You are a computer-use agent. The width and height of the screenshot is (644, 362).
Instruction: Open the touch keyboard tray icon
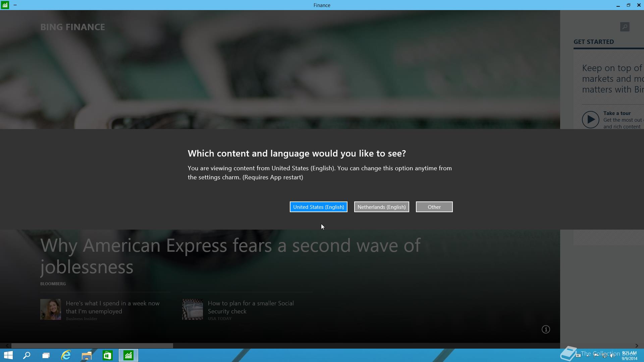point(578,356)
